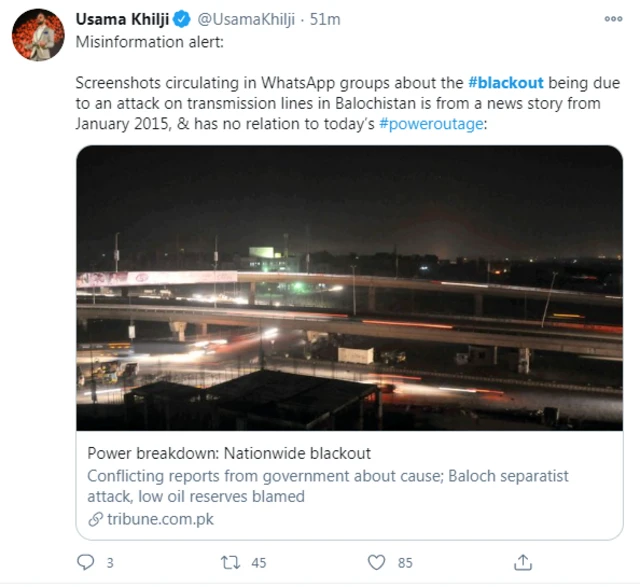Screen dimensions: 640x587
Task: Click the article description about conflicting reports
Action: (x=327, y=486)
